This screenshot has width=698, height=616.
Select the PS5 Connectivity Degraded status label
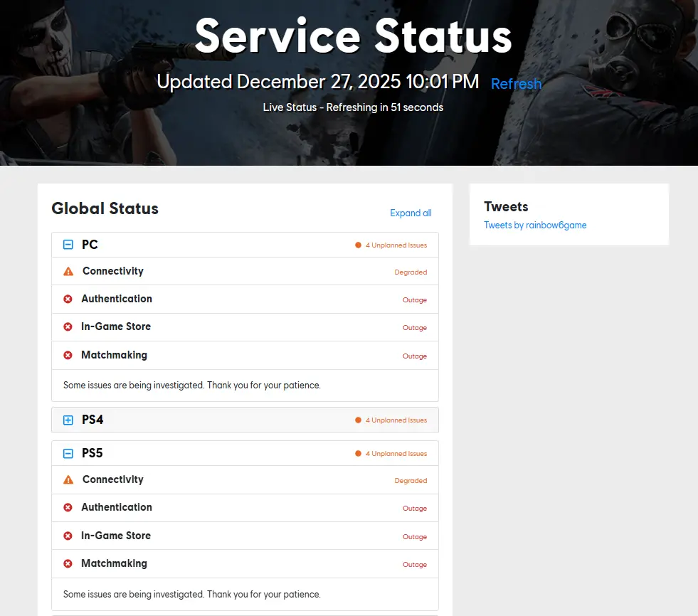411,481
